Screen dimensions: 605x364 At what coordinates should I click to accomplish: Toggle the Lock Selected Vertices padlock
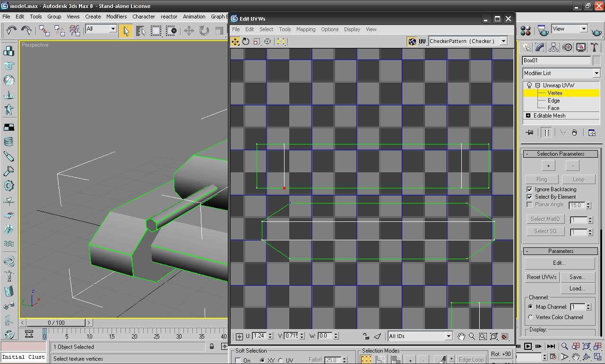[366, 336]
